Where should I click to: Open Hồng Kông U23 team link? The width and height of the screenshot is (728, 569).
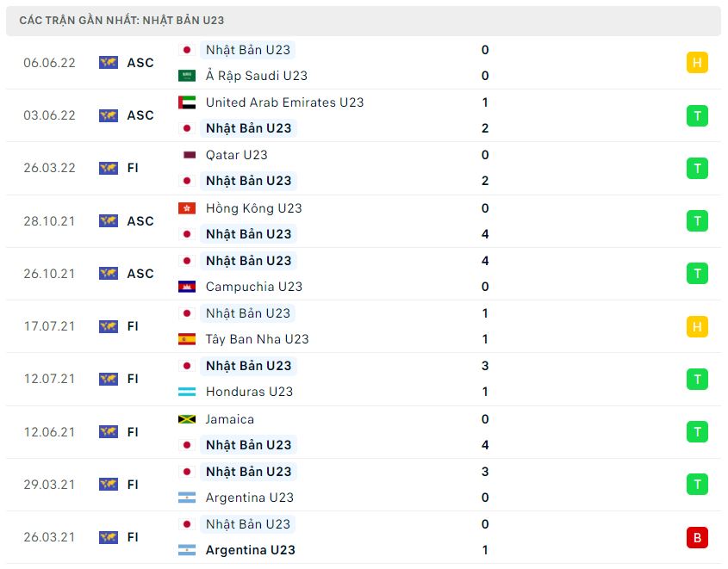(253, 208)
